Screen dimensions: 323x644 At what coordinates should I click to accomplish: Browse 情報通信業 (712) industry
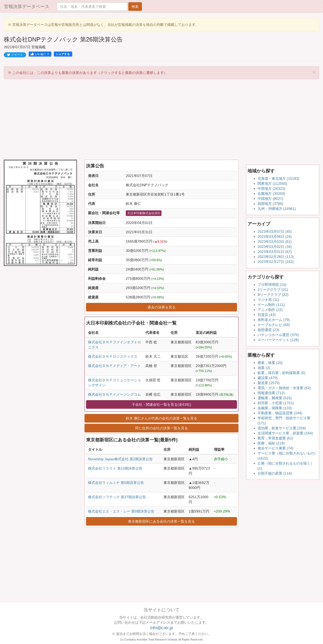271,393
